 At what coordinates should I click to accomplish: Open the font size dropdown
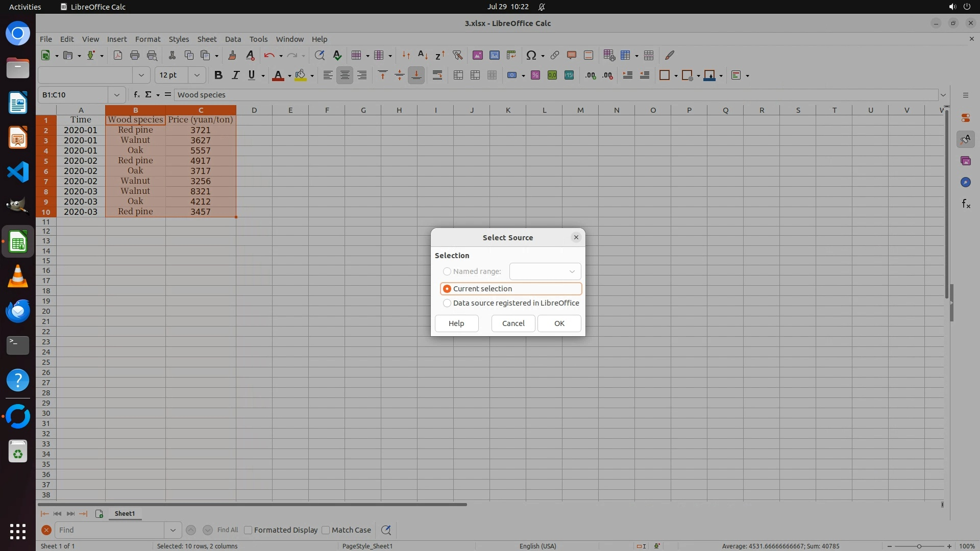click(197, 76)
